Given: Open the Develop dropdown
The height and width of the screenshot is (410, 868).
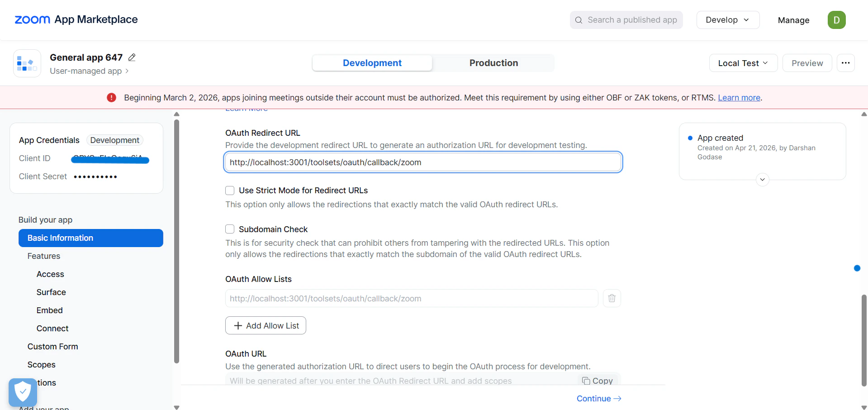Looking at the screenshot, I should [728, 20].
